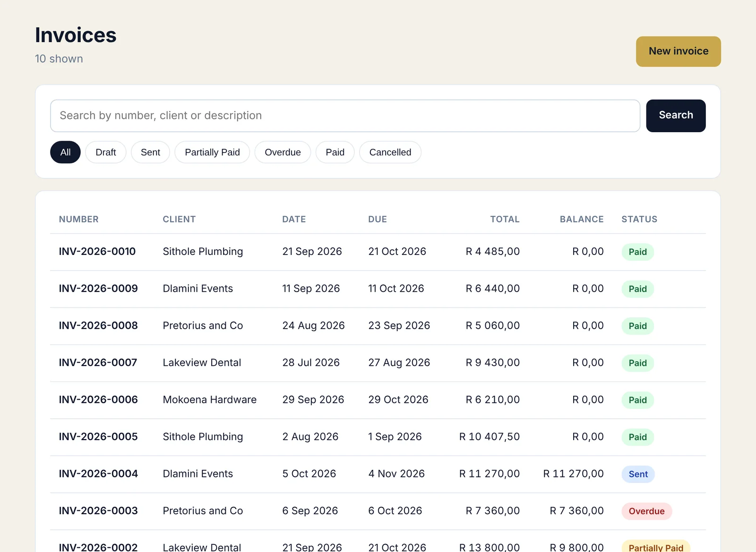This screenshot has height=552, width=756.
Task: Select the All filter chip
Action: [65, 152]
